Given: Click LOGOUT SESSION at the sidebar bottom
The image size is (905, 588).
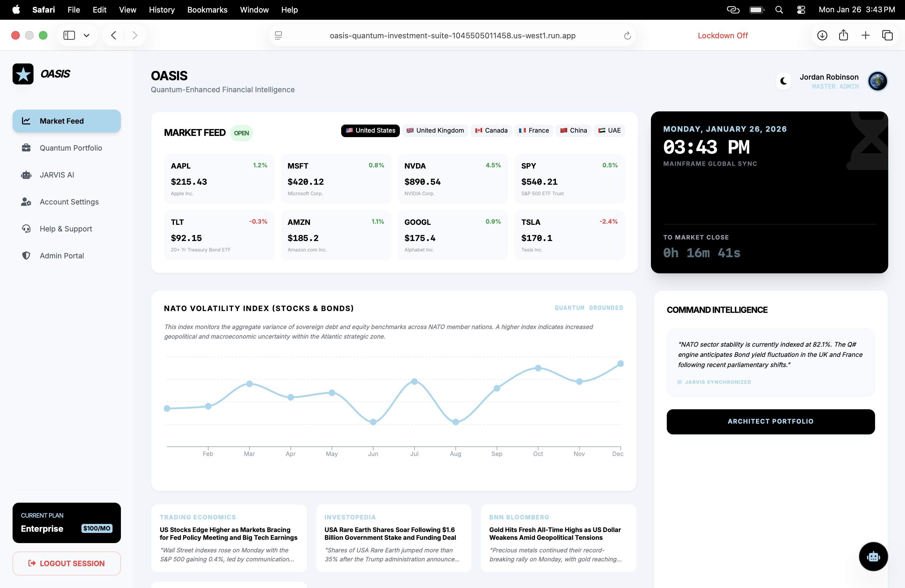Looking at the screenshot, I should pos(66,563).
